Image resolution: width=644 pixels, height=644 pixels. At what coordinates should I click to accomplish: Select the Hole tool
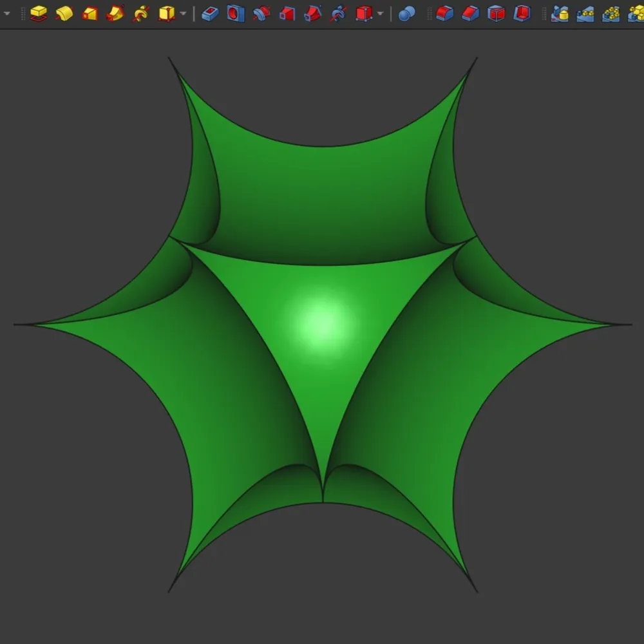click(x=236, y=14)
